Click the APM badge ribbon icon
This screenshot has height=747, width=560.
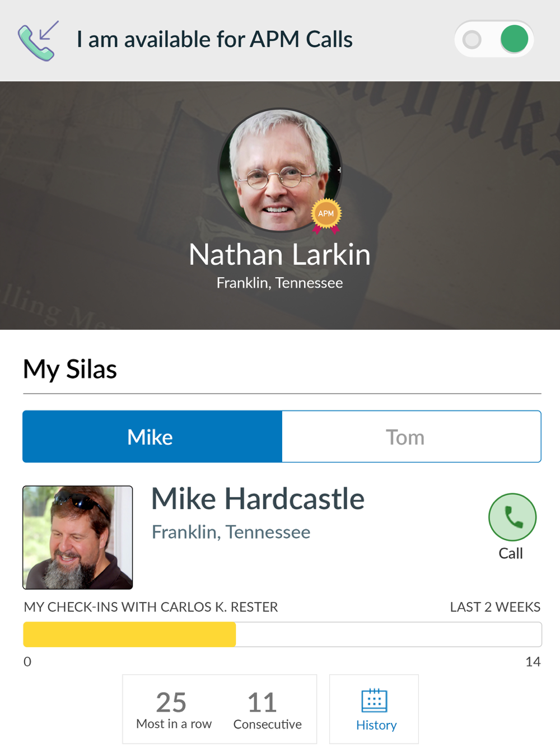click(326, 216)
